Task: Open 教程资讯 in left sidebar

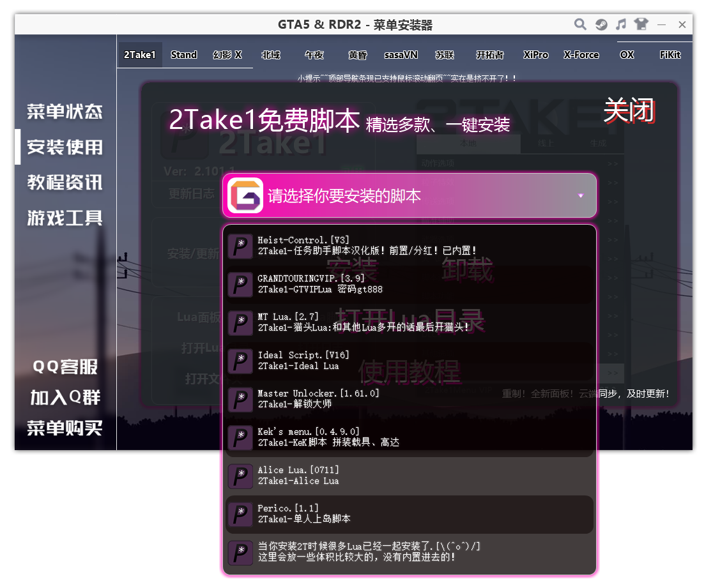Action: [x=65, y=183]
